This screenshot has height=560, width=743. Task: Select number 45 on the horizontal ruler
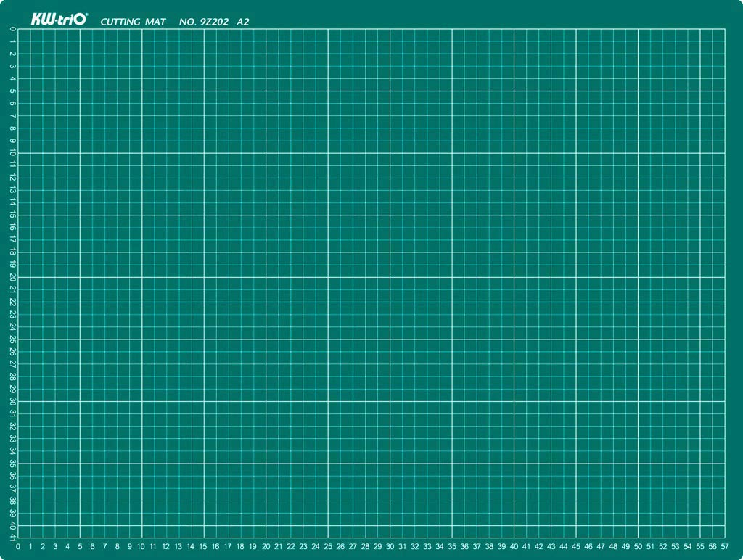(x=576, y=546)
